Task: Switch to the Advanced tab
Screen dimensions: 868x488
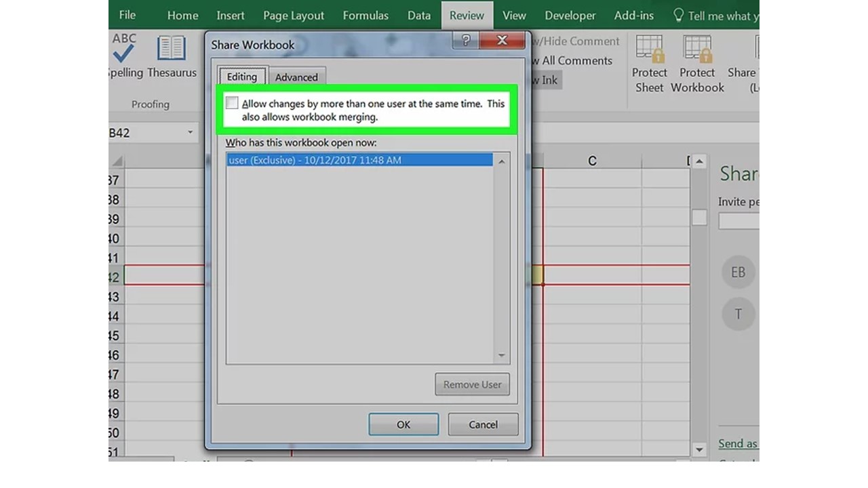Action: [297, 77]
